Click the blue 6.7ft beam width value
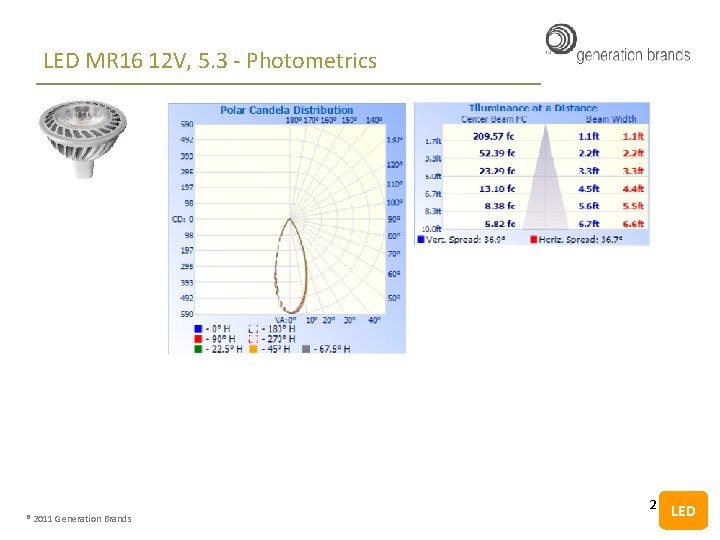This screenshot has width=720, height=540. 589,224
